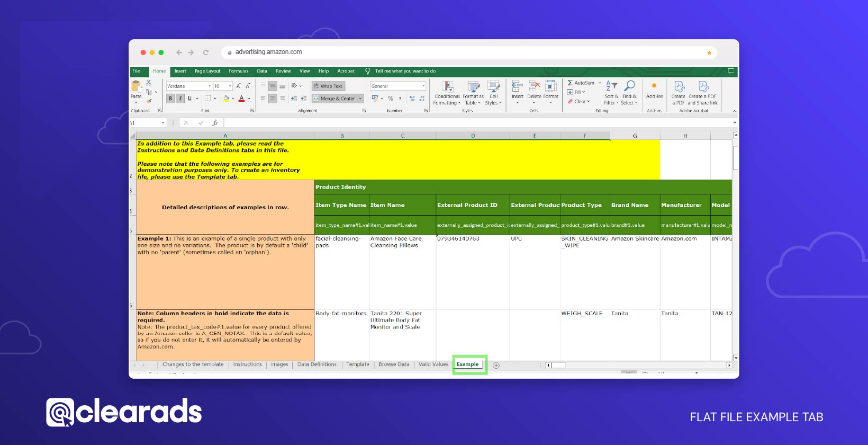Click the Font Color red swatch
This screenshot has height=445, width=868.
pyautogui.click(x=241, y=99)
